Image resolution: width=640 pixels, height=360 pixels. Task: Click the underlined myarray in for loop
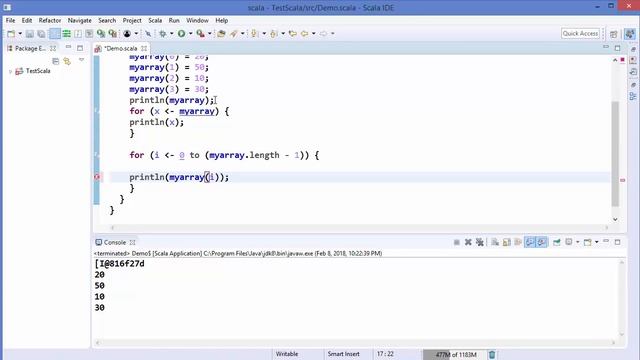pos(197,111)
